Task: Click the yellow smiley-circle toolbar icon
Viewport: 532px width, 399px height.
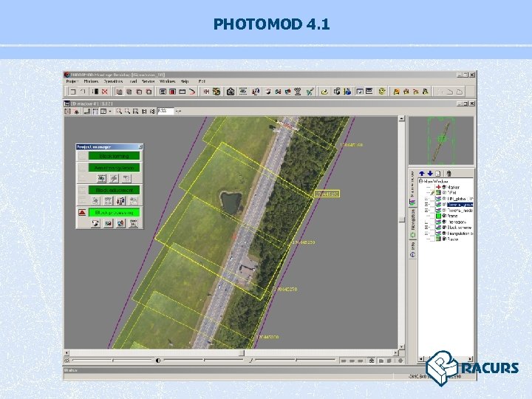Action: [x=382, y=92]
